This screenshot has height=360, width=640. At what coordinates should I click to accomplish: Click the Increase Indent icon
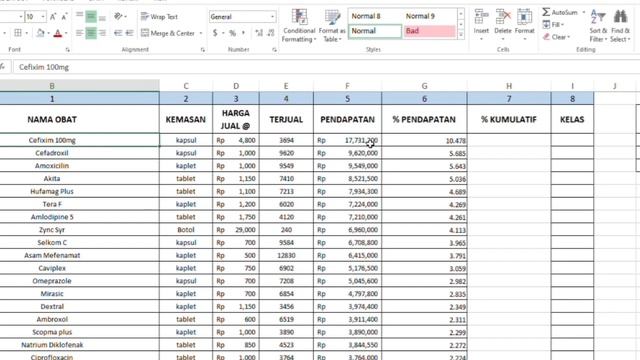pyautogui.click(x=129, y=33)
